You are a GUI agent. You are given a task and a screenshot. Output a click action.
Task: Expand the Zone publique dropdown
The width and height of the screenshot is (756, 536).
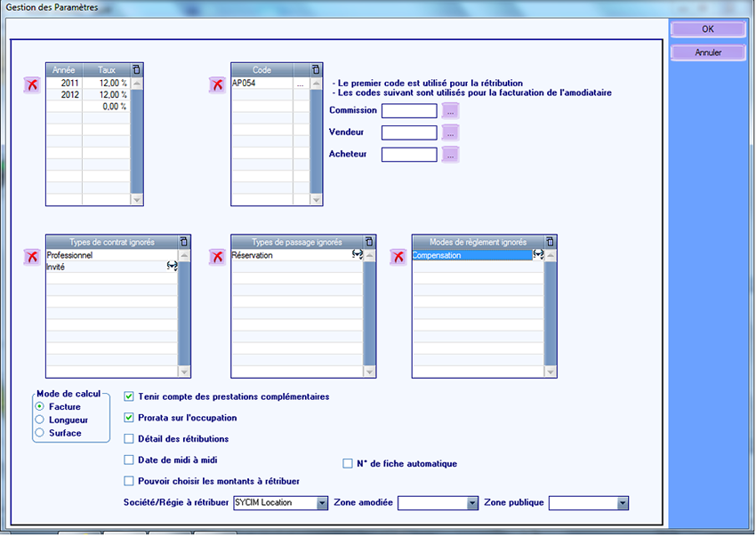(x=623, y=503)
